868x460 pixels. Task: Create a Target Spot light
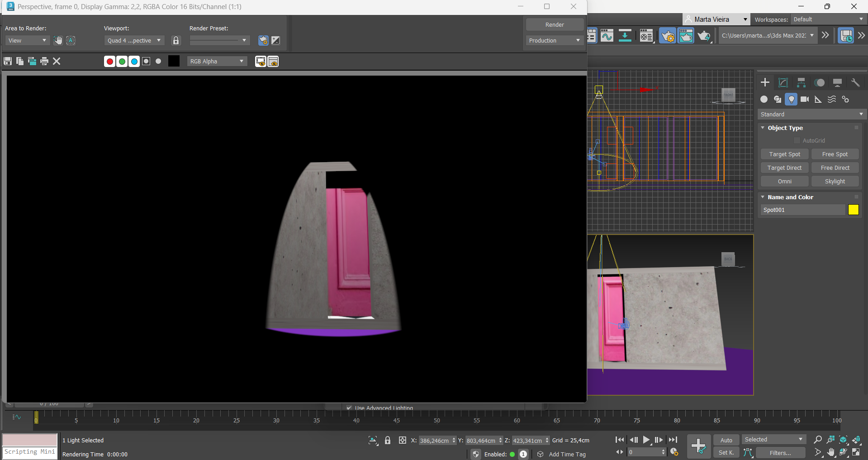784,154
